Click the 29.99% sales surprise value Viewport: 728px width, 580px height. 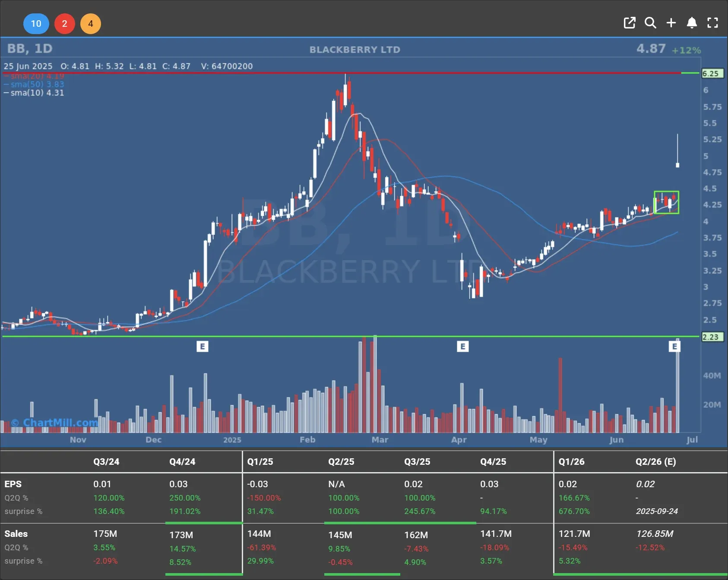pos(260,561)
